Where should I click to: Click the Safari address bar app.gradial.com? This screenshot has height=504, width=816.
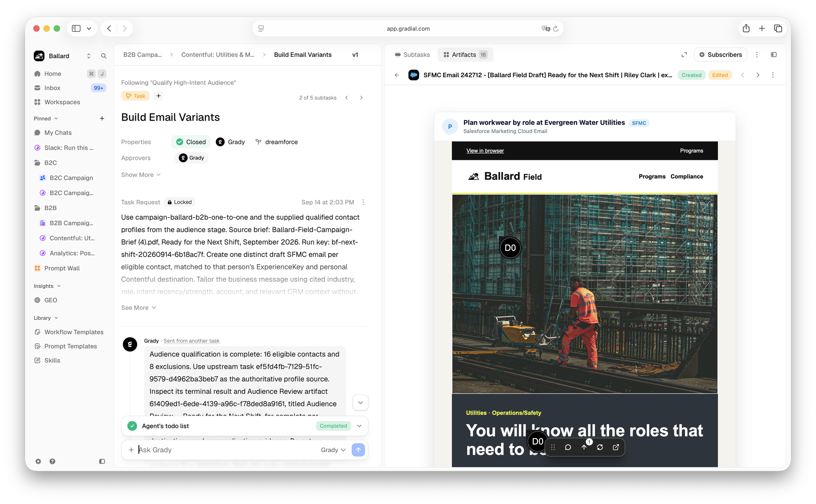coord(408,29)
